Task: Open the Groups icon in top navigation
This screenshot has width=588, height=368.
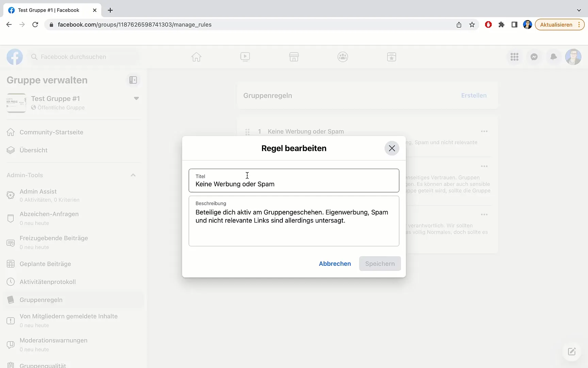Action: point(343,57)
